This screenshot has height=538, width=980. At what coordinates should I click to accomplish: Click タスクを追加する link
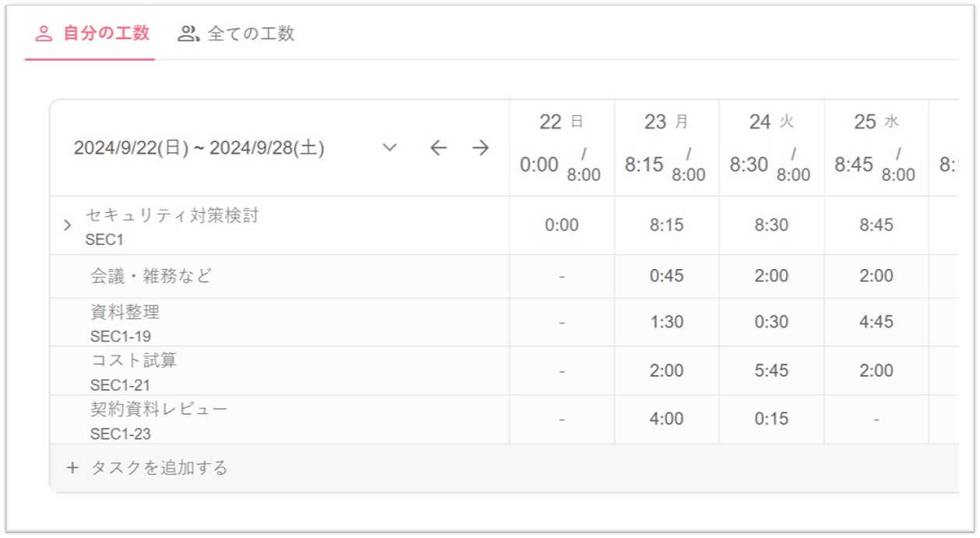(x=159, y=468)
